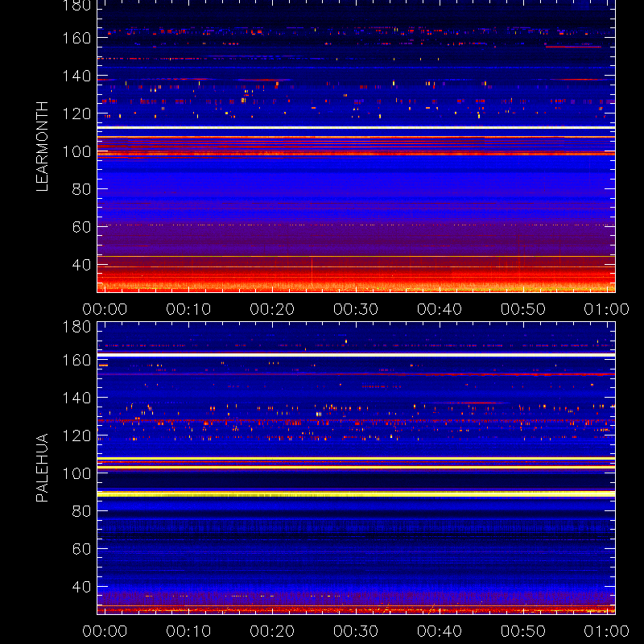Click the LEARMONTH vertical axis title
644x644 pixels.
click(43, 147)
